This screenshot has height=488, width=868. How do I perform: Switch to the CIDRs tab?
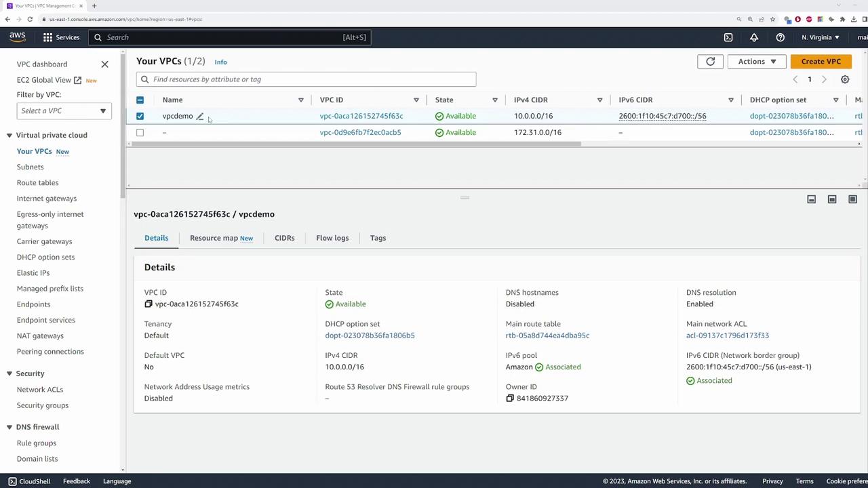pos(284,238)
